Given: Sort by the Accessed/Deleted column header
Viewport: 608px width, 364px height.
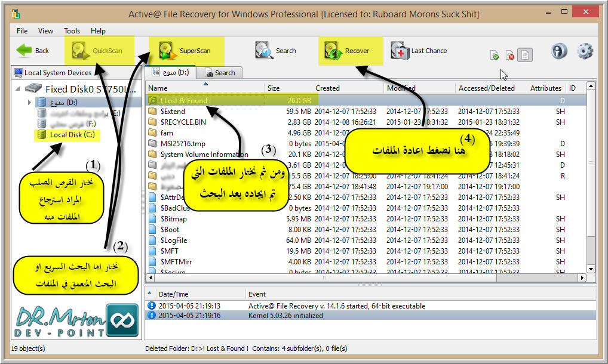Looking at the screenshot, I should [491, 88].
